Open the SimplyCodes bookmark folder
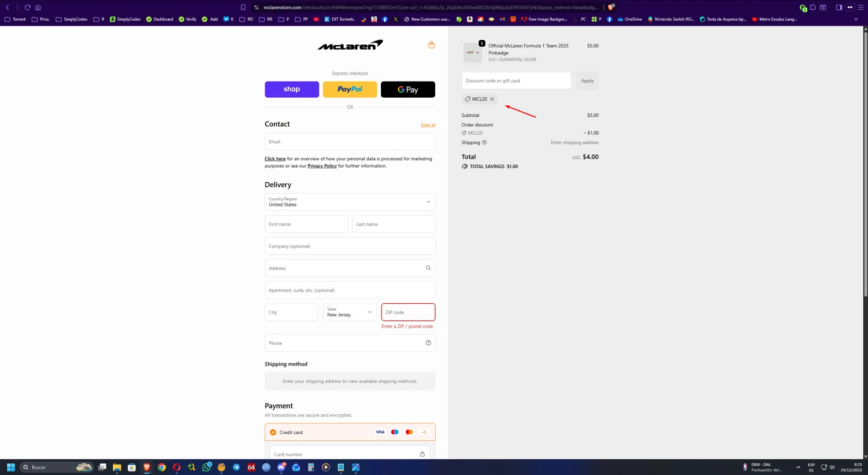This screenshot has width=868, height=475. click(72, 19)
